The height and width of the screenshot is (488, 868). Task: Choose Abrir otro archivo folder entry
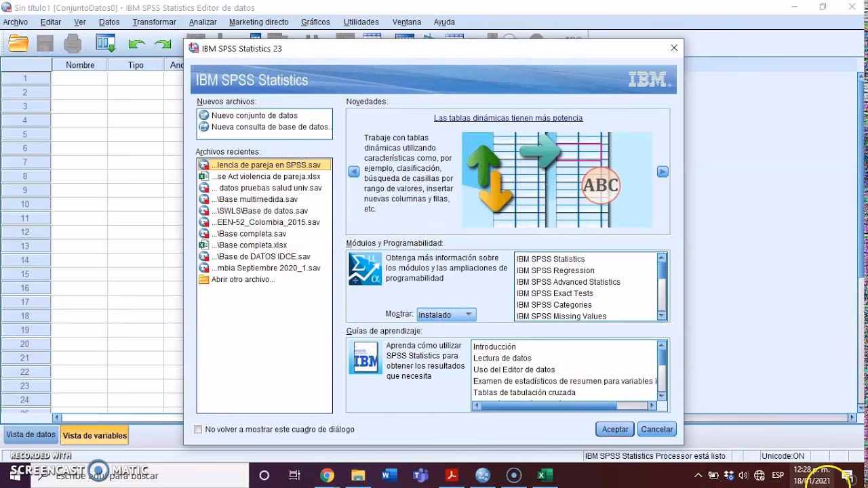pos(237,280)
